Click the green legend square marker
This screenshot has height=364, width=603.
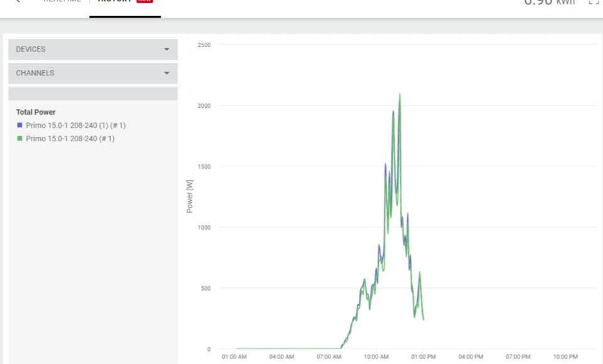20,139
